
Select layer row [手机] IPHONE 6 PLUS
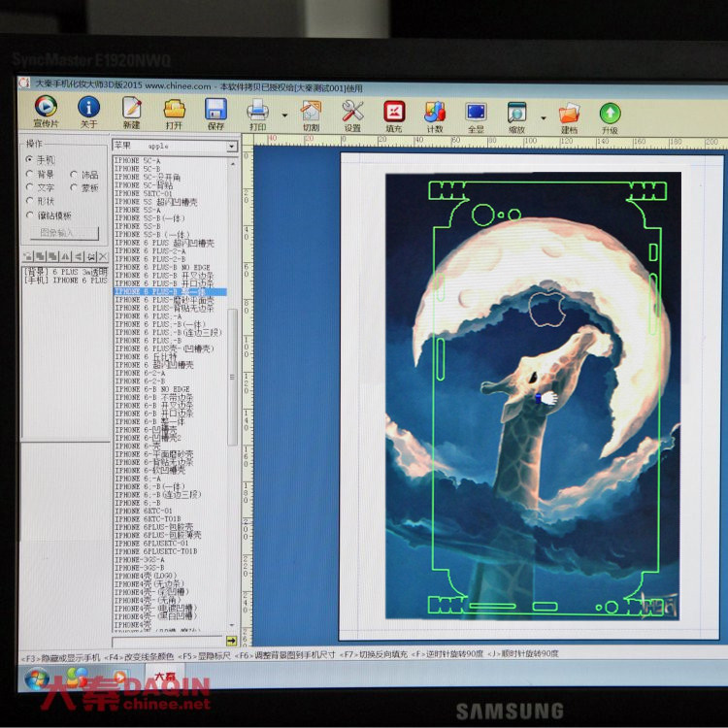(65, 280)
